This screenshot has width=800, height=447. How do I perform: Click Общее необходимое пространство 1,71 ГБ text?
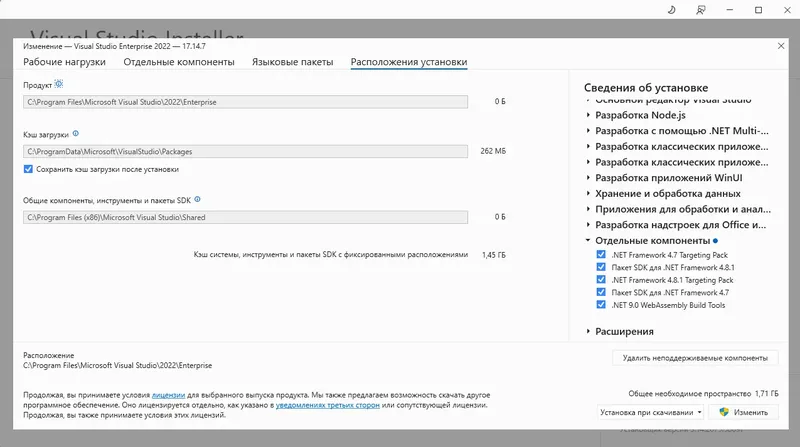click(704, 393)
